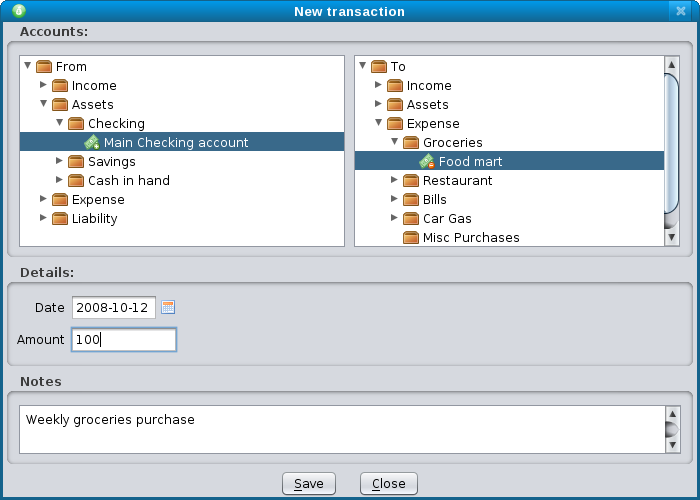Select 'Cash in hand' label
This screenshot has height=500, width=700.
tap(129, 180)
